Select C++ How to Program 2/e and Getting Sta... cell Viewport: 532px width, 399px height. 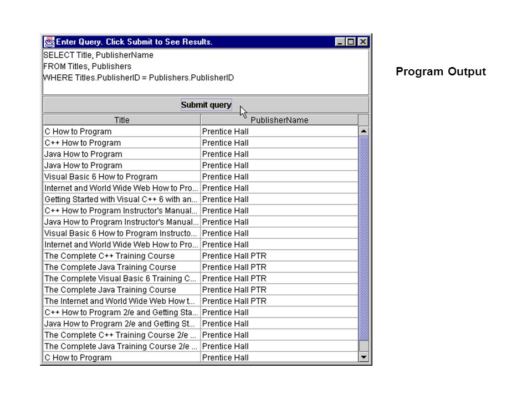(121, 313)
